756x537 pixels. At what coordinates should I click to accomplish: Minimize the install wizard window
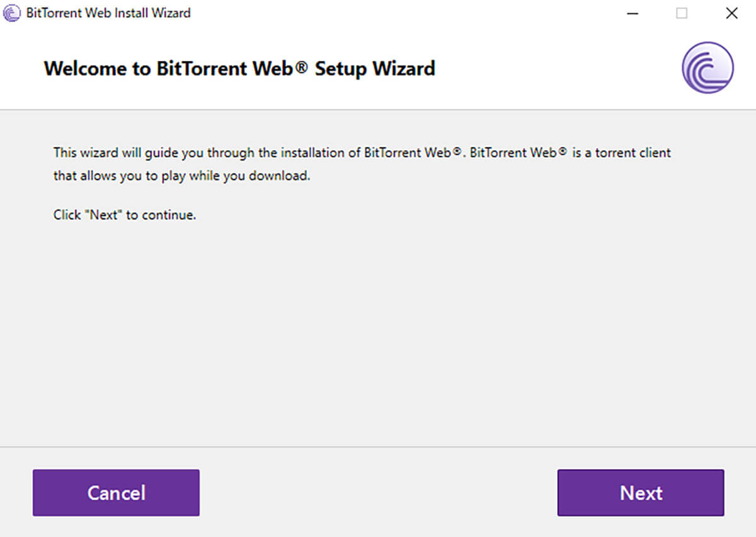click(633, 13)
